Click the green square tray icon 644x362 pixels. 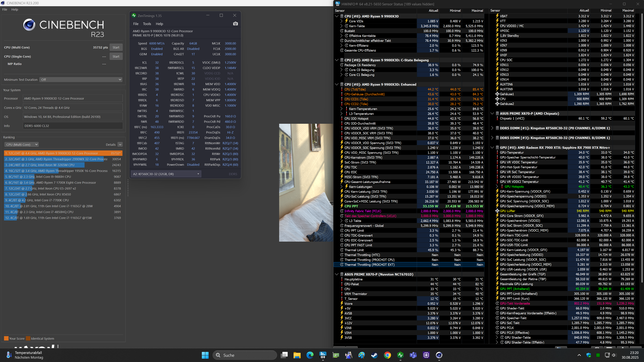(x=598, y=355)
